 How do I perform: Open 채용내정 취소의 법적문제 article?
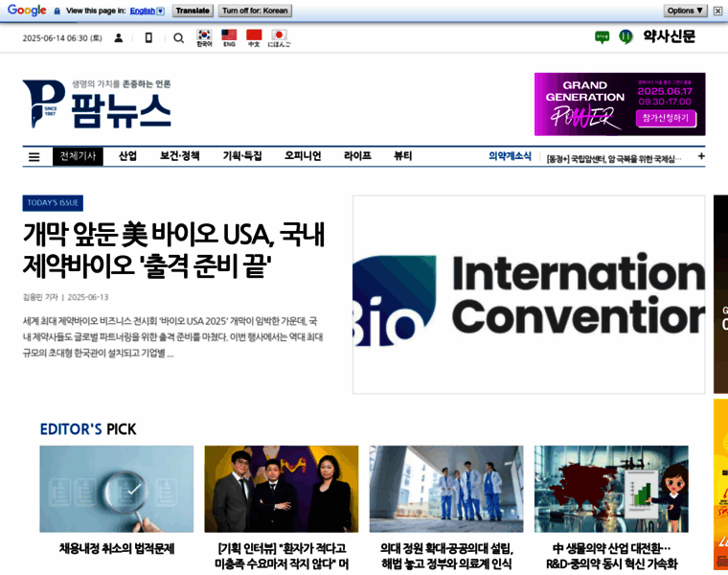(x=117, y=549)
